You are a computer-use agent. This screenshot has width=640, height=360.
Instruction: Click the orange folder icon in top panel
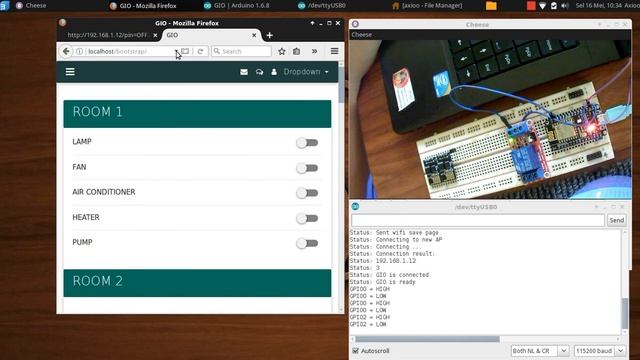[491, 6]
